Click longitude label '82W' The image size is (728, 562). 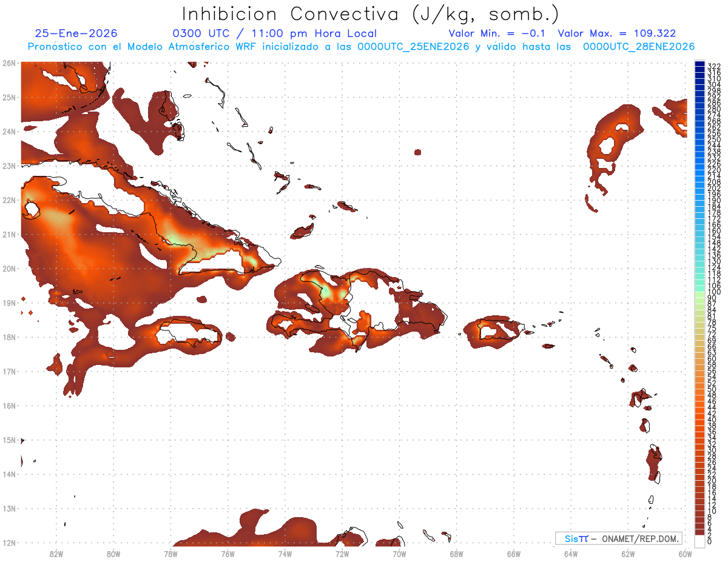56,554
